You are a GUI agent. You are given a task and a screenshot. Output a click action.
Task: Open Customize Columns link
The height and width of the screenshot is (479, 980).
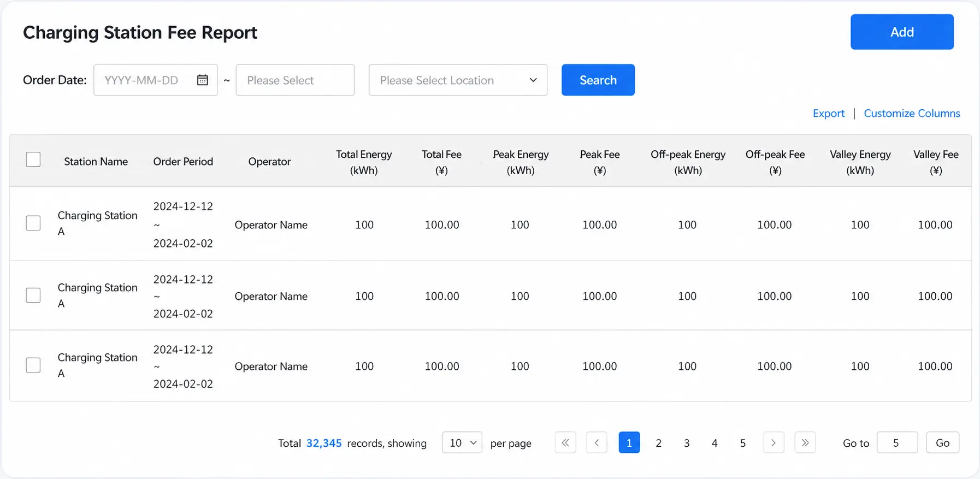click(912, 114)
